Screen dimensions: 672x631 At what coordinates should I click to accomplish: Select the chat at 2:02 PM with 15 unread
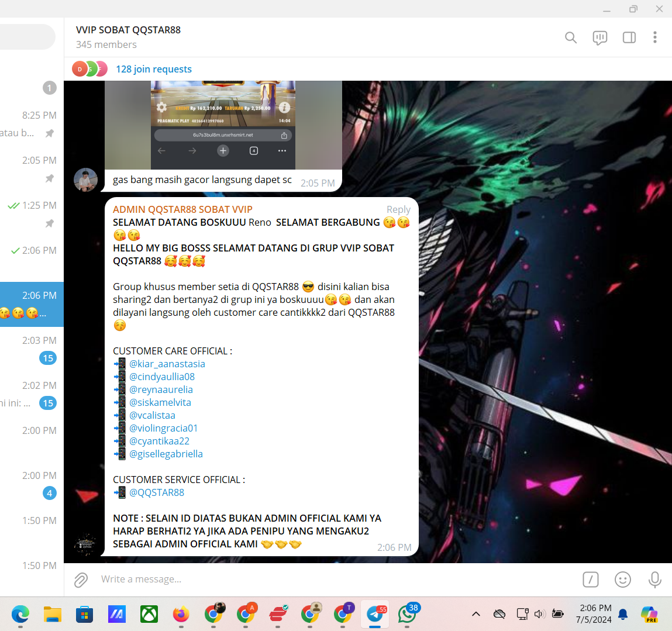[x=32, y=394]
